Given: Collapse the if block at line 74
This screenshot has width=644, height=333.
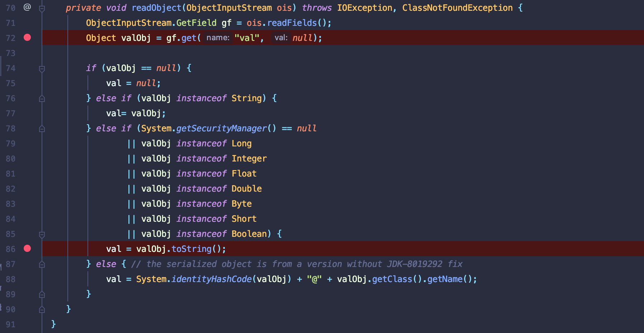Looking at the screenshot, I should pyautogui.click(x=42, y=68).
